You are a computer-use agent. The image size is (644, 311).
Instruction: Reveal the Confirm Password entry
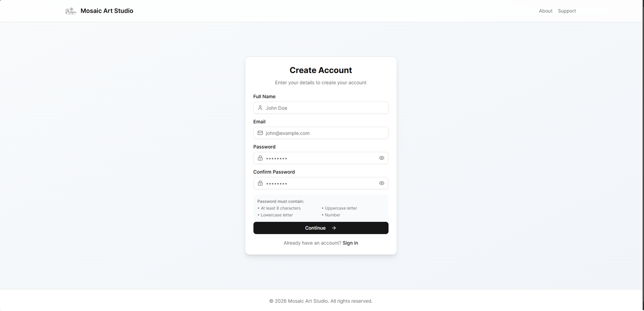[x=381, y=183]
